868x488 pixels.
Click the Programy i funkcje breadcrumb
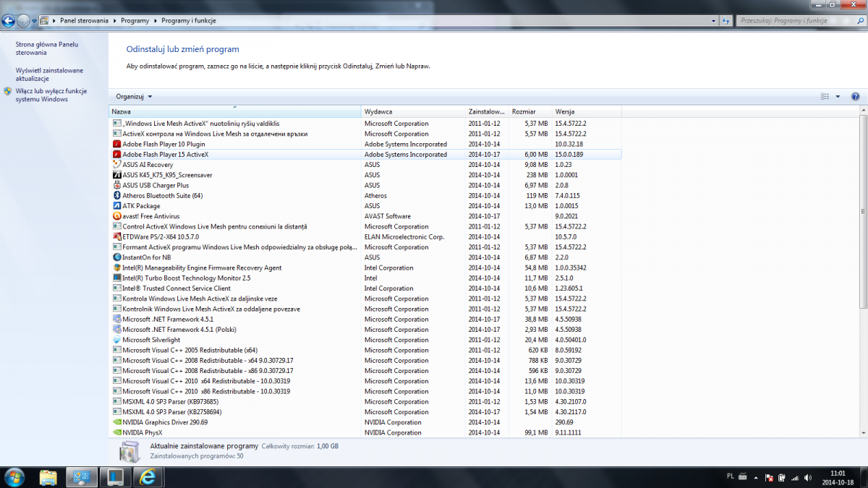pyautogui.click(x=188, y=21)
